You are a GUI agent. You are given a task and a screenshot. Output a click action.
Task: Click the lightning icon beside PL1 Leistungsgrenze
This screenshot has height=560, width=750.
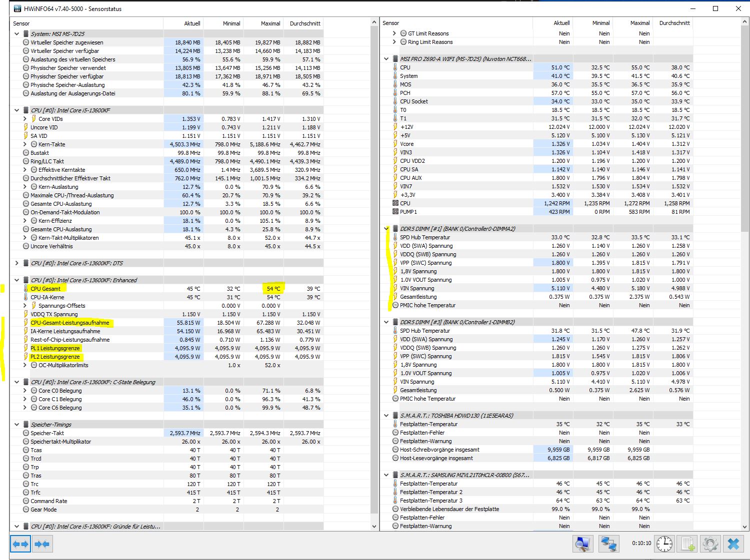[x=26, y=348]
